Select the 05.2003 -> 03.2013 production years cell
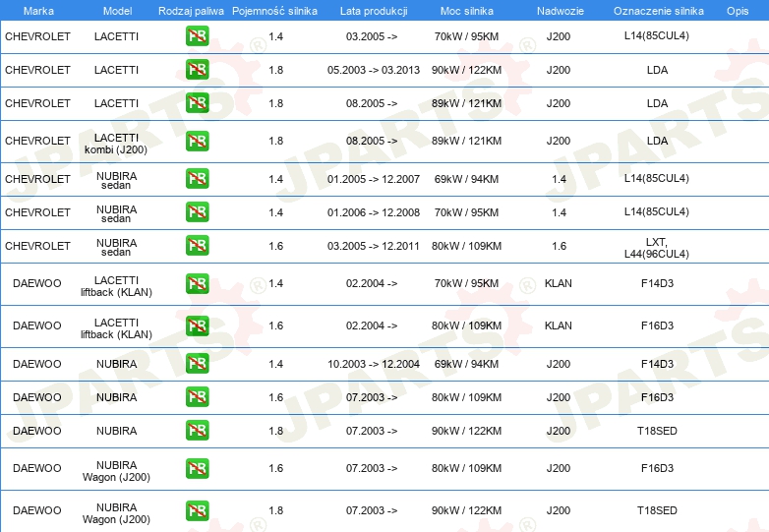The image size is (769, 532). (x=374, y=70)
